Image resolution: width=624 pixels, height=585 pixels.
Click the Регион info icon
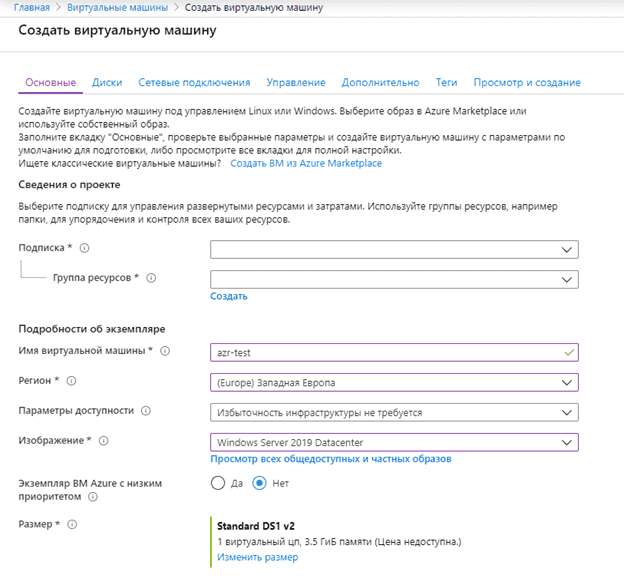[71, 381]
